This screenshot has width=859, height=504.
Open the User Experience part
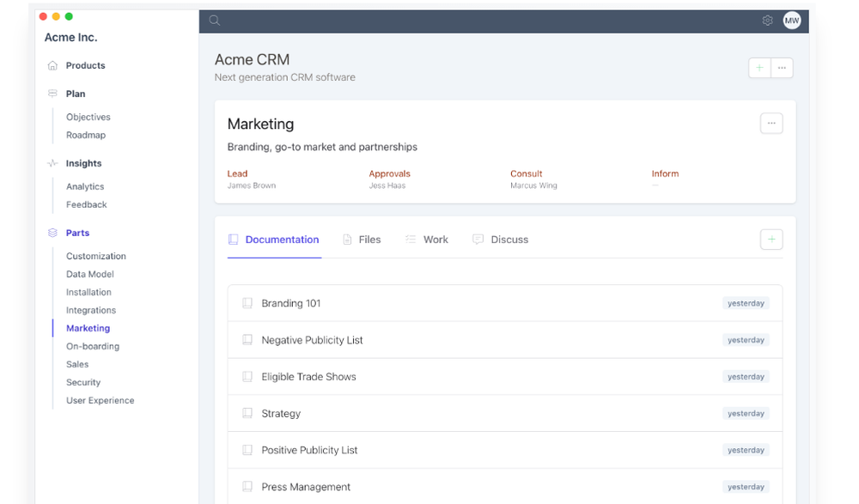(101, 400)
